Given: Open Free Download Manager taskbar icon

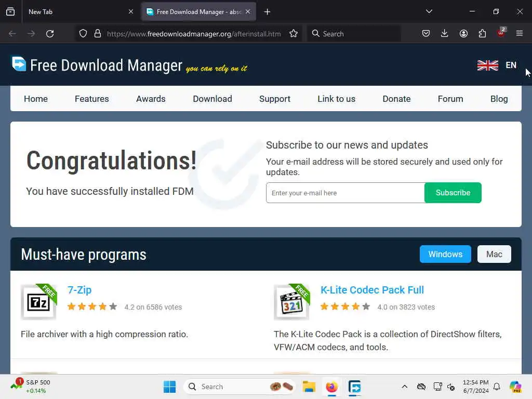Looking at the screenshot, I should pos(354,387).
